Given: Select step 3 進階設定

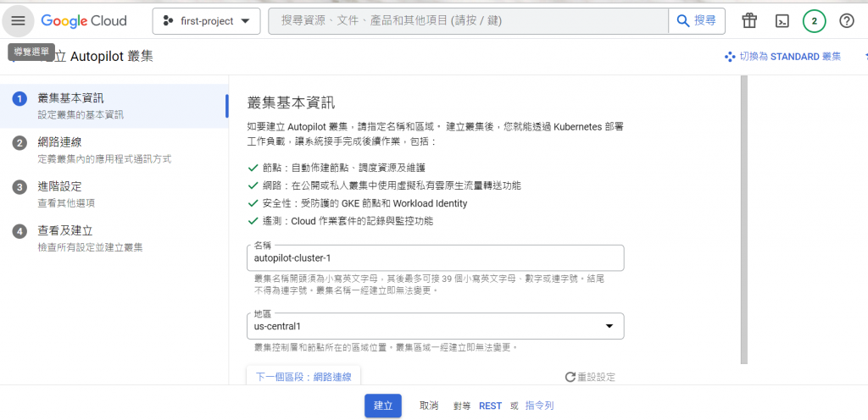Looking at the screenshot, I should (x=114, y=195).
